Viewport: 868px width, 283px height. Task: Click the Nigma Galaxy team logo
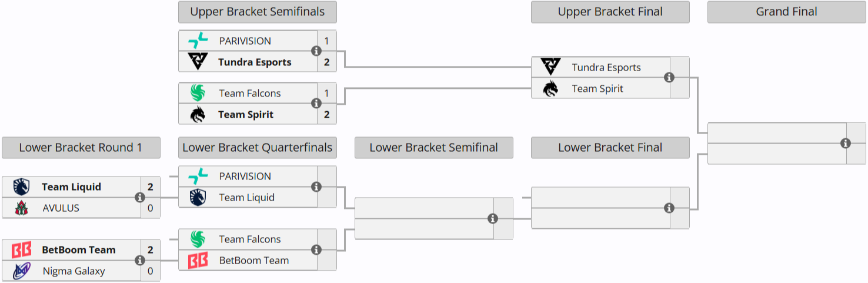[x=22, y=271]
